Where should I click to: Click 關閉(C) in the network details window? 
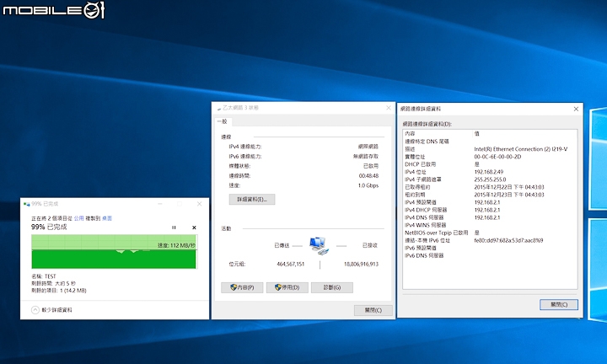(559, 304)
